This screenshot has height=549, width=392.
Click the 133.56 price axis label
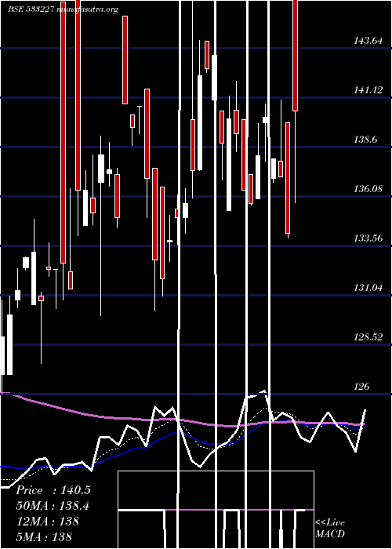(x=368, y=238)
